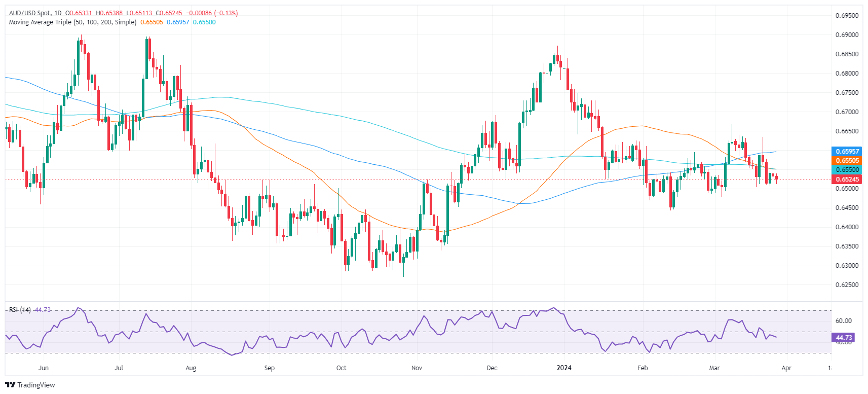The image size is (868, 394).
Task: Click the red 0.65245 current price tag
Action: coord(847,180)
